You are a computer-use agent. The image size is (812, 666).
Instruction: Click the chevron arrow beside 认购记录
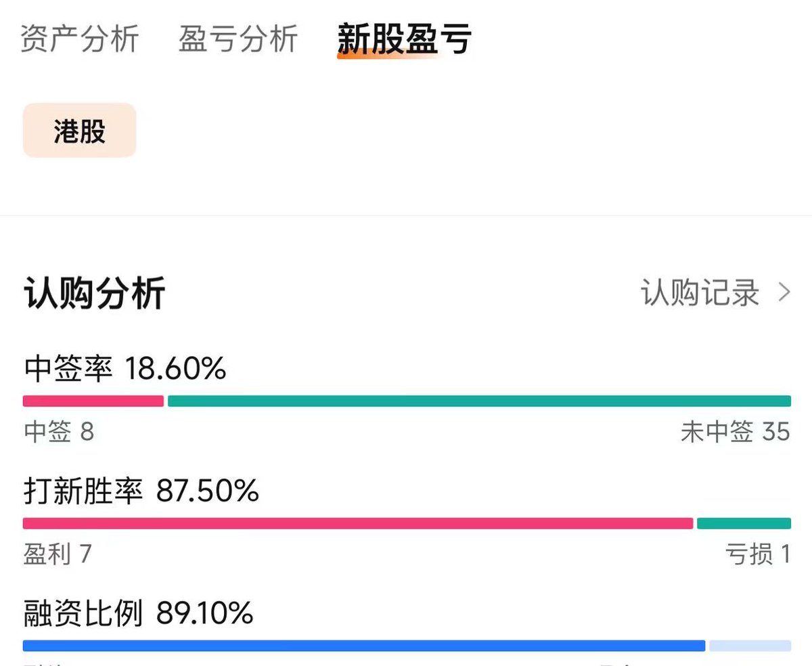coord(784,293)
